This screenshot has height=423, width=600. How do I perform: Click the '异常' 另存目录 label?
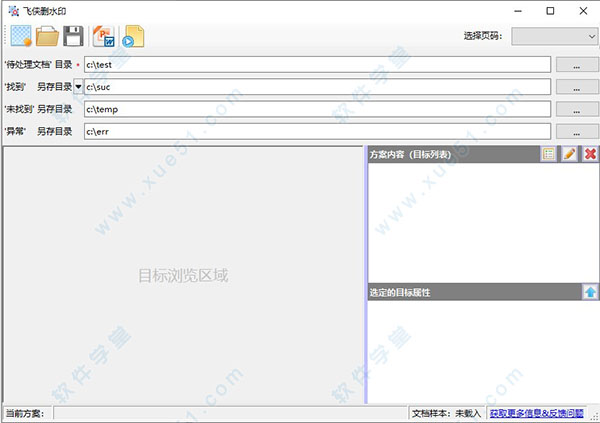pos(38,131)
